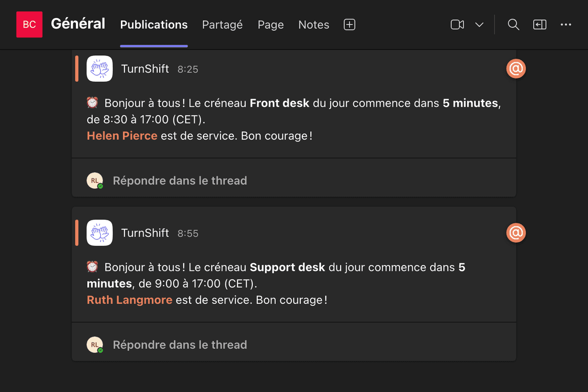Click the bold Support desk text
The width and height of the screenshot is (588, 392).
click(287, 267)
